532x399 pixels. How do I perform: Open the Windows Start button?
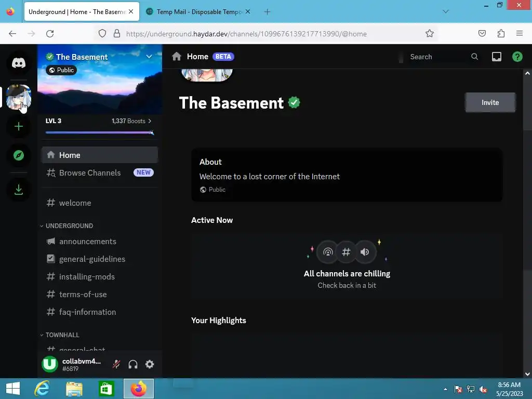(x=13, y=389)
